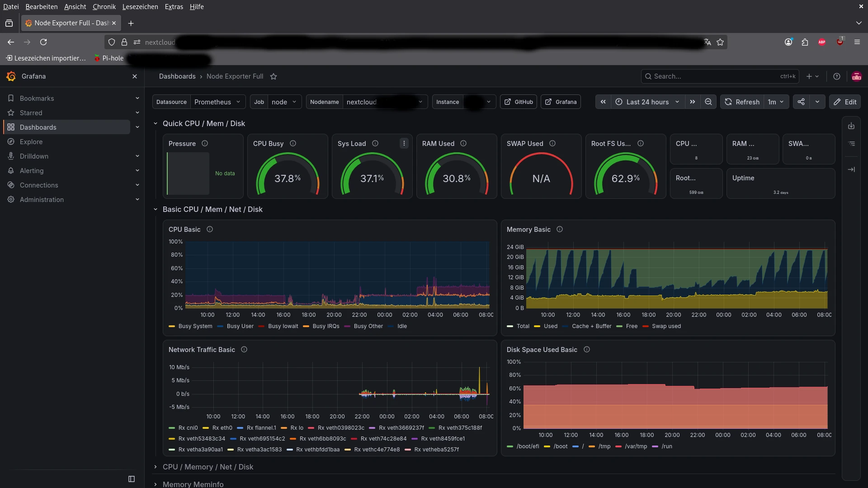Reload the browser page
The image size is (868, 488).
43,42
